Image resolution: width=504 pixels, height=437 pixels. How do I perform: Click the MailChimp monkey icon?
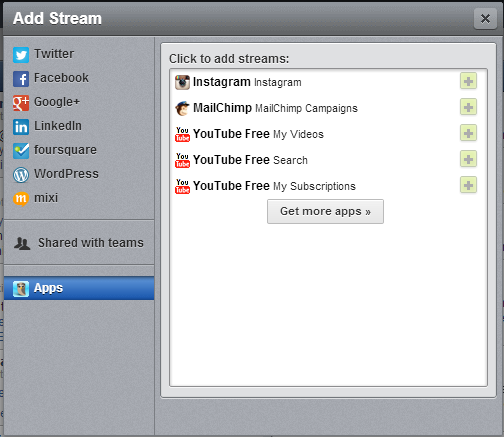point(182,108)
